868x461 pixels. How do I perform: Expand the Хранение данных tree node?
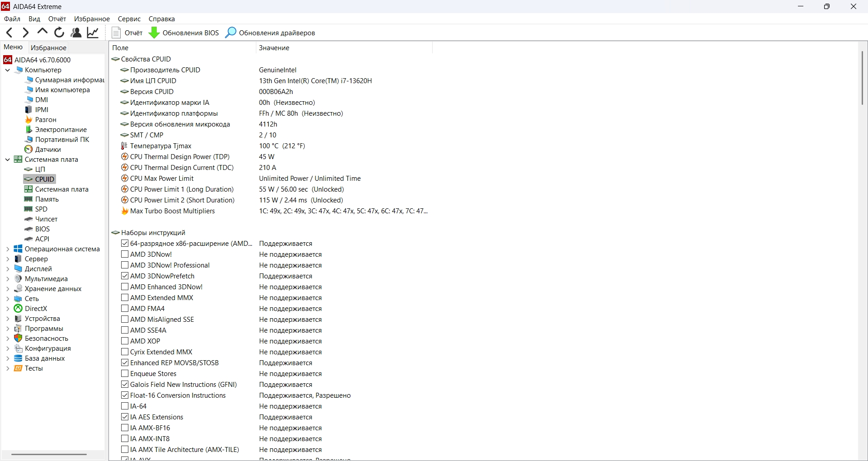click(8, 289)
